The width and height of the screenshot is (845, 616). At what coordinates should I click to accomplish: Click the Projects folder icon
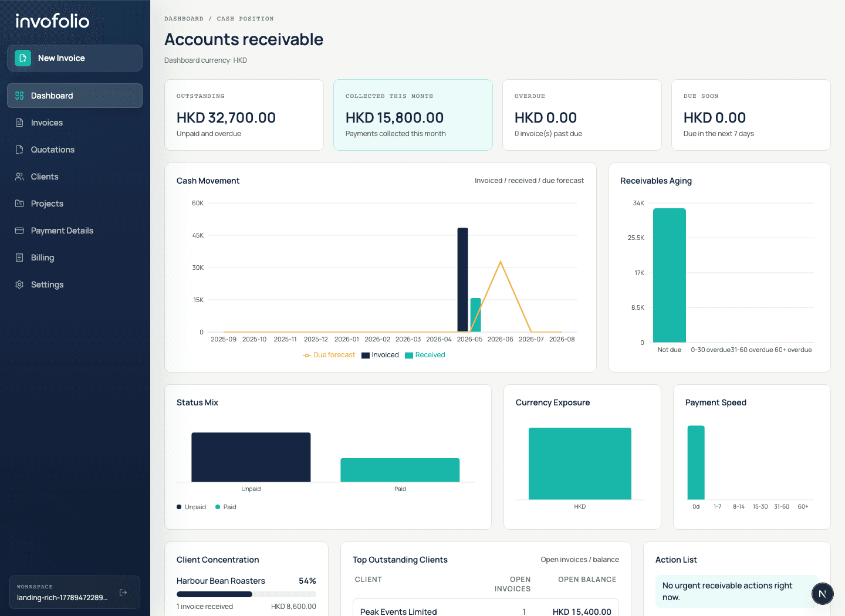[19, 204]
